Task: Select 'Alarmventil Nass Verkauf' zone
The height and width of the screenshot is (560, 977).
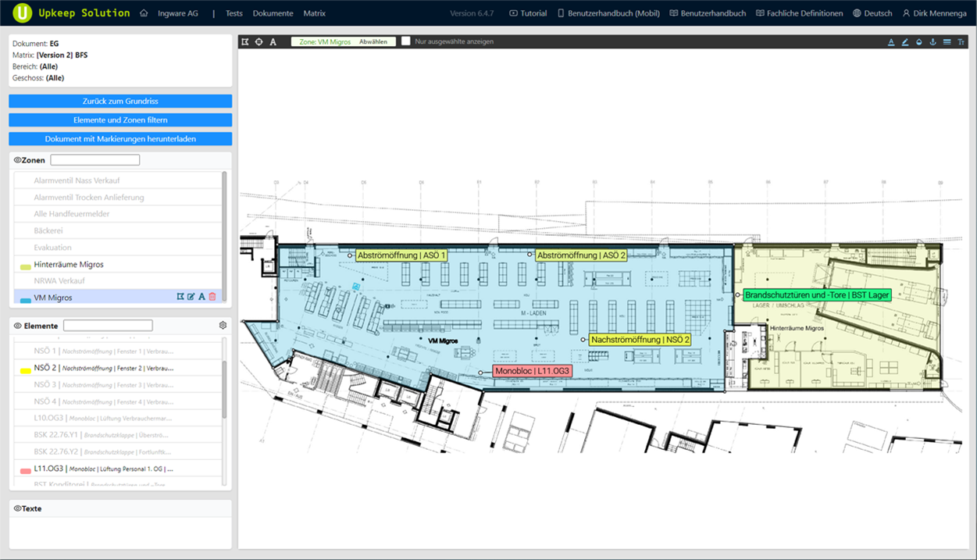Action: click(117, 180)
